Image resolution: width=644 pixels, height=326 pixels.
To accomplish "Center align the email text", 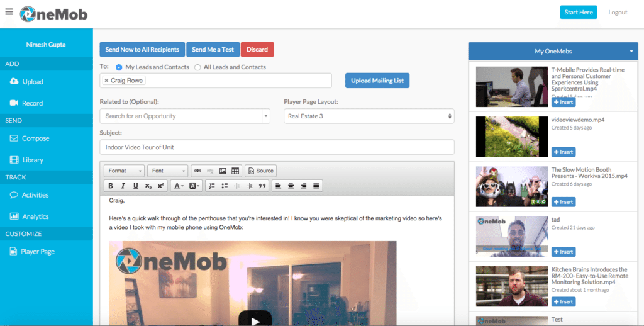I will click(x=291, y=186).
